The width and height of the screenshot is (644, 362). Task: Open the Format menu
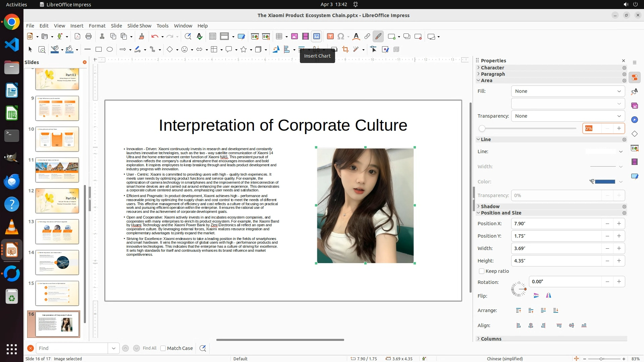pos(97,26)
